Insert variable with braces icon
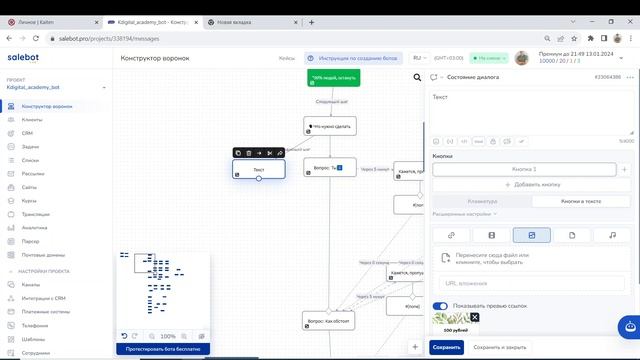This screenshot has height=360, width=640. point(450,141)
